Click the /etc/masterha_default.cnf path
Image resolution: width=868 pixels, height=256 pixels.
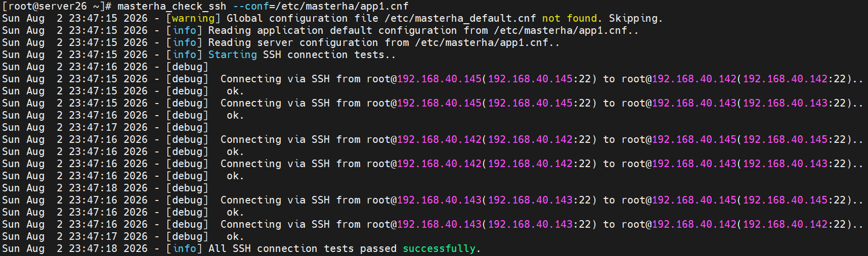(x=460, y=18)
